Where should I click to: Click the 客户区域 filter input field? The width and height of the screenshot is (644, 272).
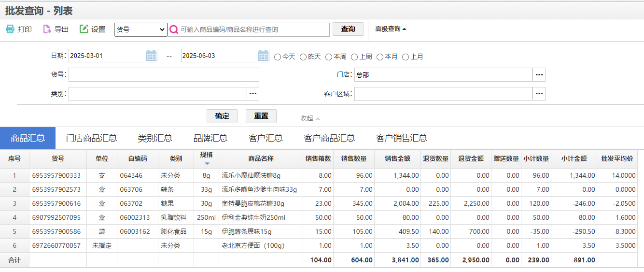[443, 94]
